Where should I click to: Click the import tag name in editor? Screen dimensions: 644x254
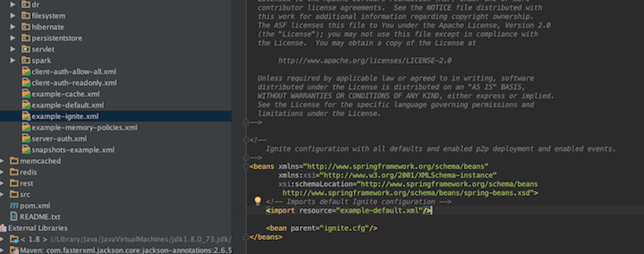click(282, 211)
